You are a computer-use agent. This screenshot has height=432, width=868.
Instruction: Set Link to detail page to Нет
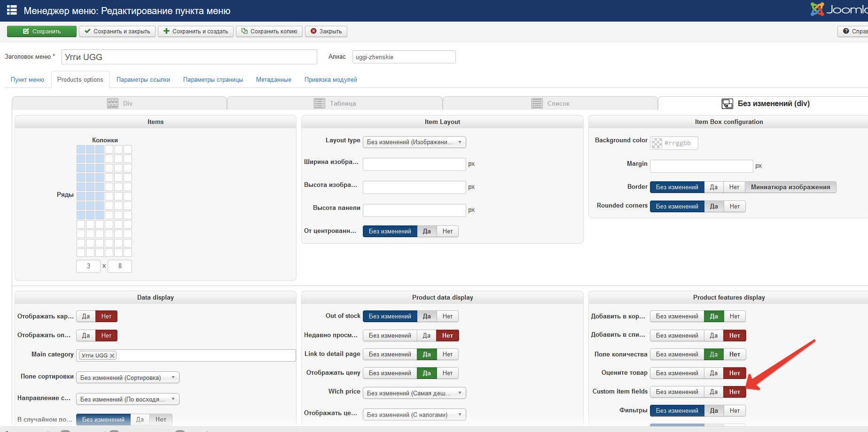(x=448, y=355)
